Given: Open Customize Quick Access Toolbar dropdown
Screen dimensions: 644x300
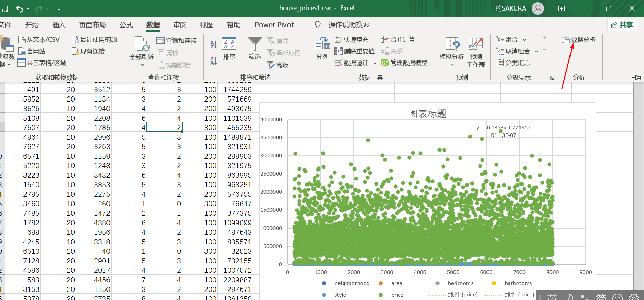Looking at the screenshot, I should click(x=59, y=9).
